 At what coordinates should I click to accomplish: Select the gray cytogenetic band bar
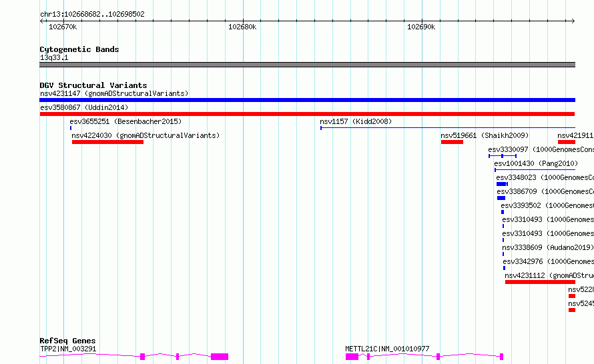point(307,65)
